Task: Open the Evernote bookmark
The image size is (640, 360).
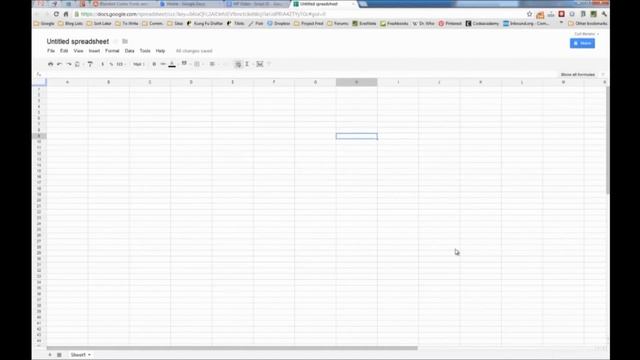Action: point(364,24)
